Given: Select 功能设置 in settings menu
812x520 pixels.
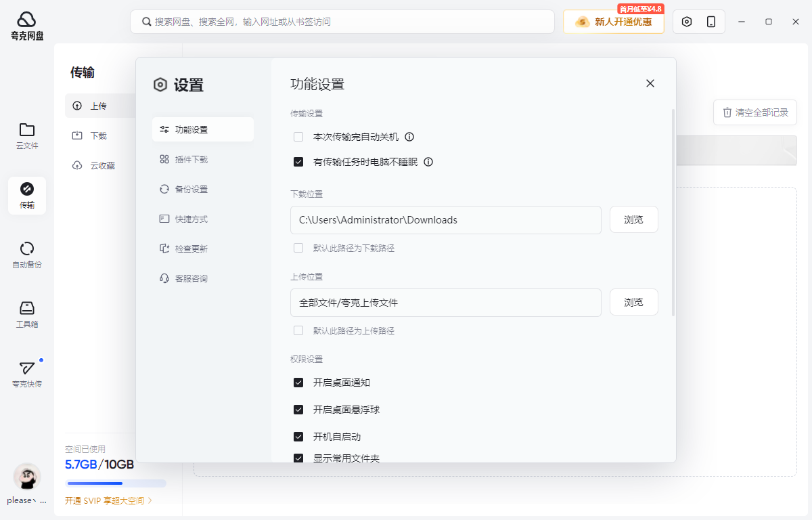Looking at the screenshot, I should click(x=203, y=129).
